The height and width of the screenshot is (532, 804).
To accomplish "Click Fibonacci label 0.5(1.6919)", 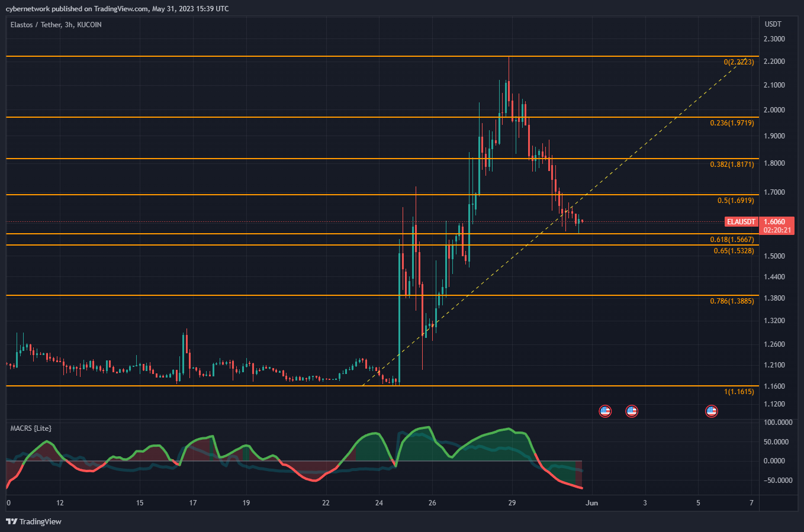I will 736,201.
